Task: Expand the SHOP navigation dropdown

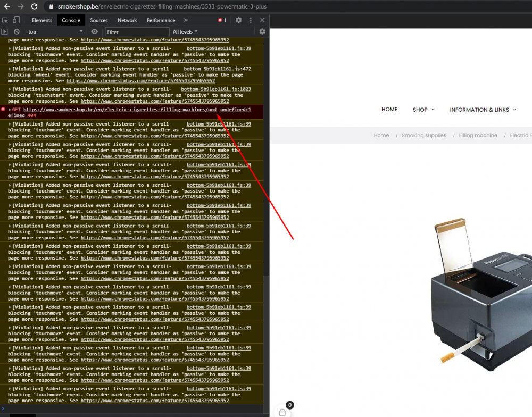Action: (x=423, y=110)
